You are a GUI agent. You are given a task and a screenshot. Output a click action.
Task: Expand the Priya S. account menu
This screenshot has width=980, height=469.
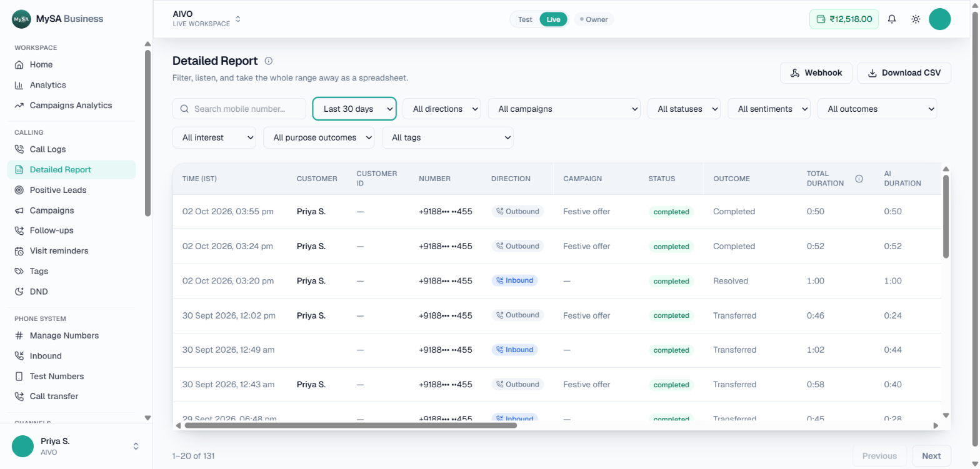(76, 446)
